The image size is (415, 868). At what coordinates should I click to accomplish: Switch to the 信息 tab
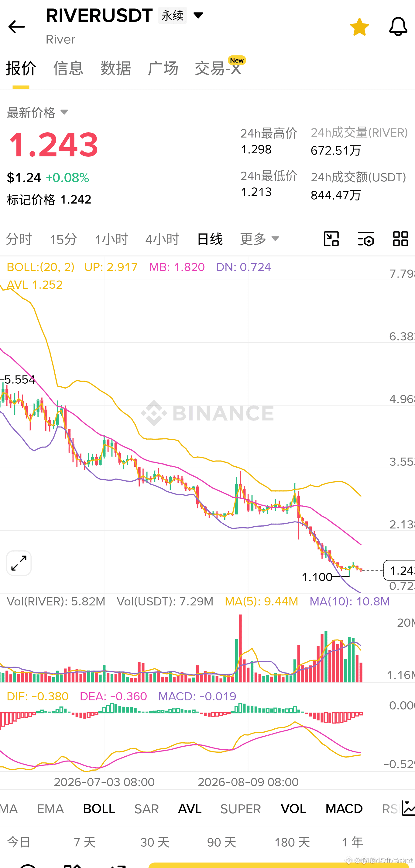coord(68,68)
